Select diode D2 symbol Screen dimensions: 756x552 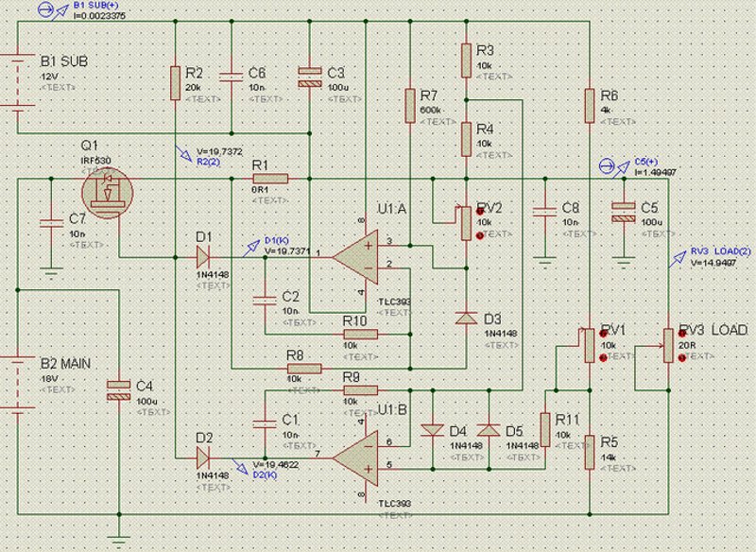203,457
